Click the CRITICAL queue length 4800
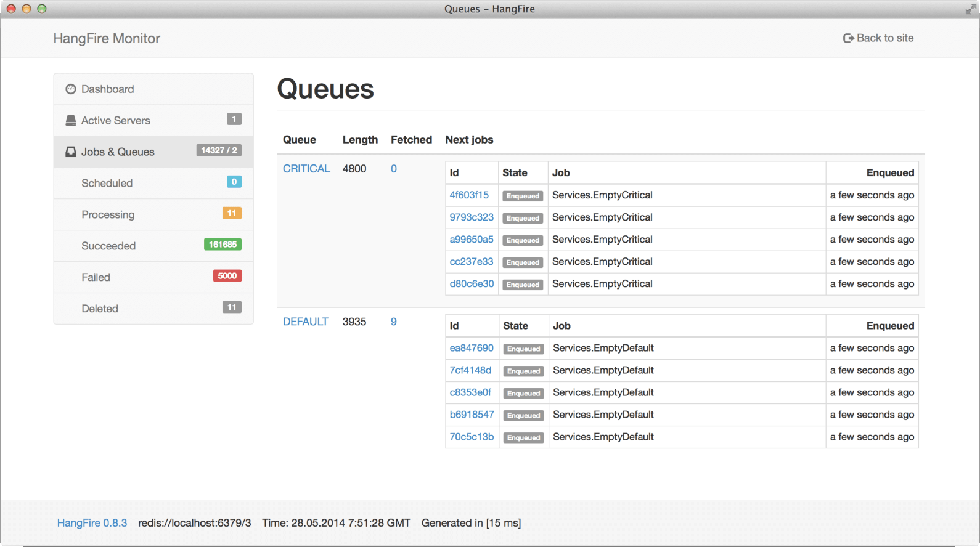The height and width of the screenshot is (547, 980). [x=354, y=169]
